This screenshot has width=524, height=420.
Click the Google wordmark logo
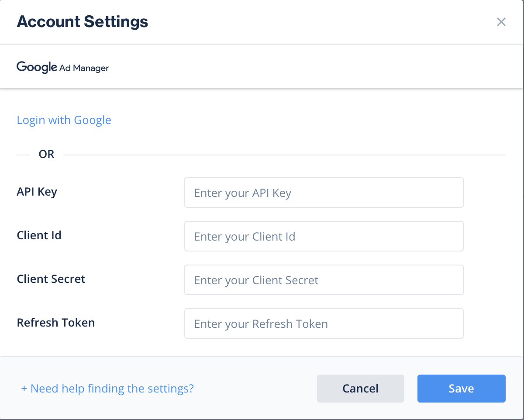[x=37, y=67]
